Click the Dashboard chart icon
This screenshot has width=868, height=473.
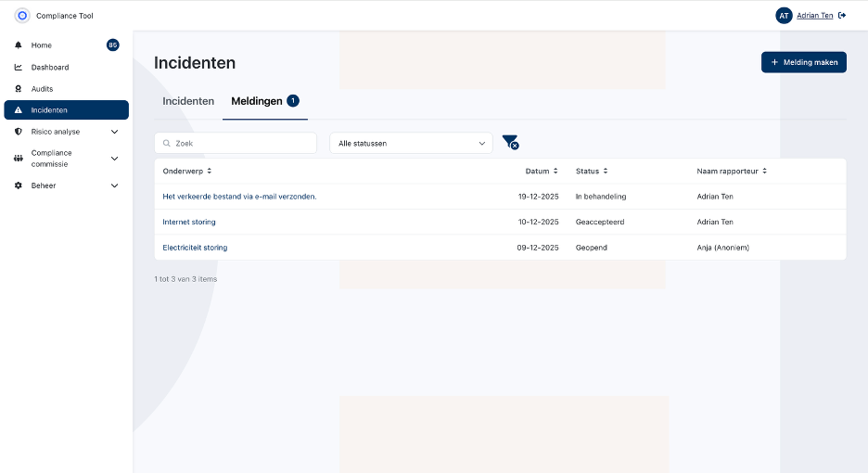pos(19,67)
